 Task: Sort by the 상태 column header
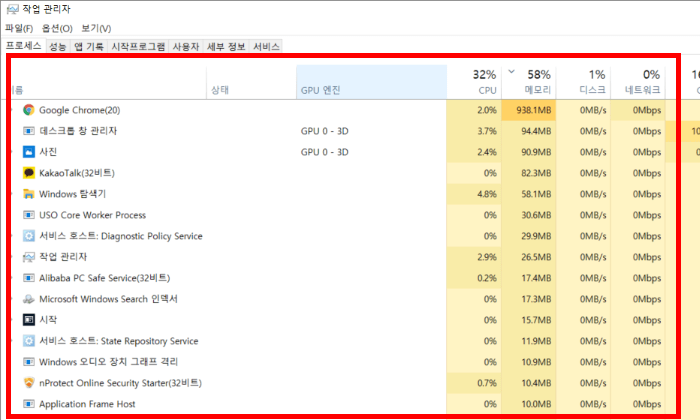(251, 82)
